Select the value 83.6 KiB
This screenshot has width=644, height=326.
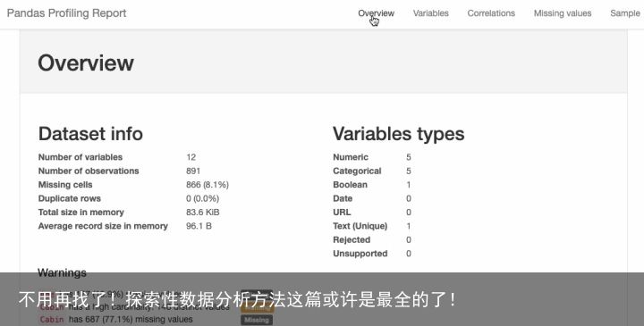point(203,213)
